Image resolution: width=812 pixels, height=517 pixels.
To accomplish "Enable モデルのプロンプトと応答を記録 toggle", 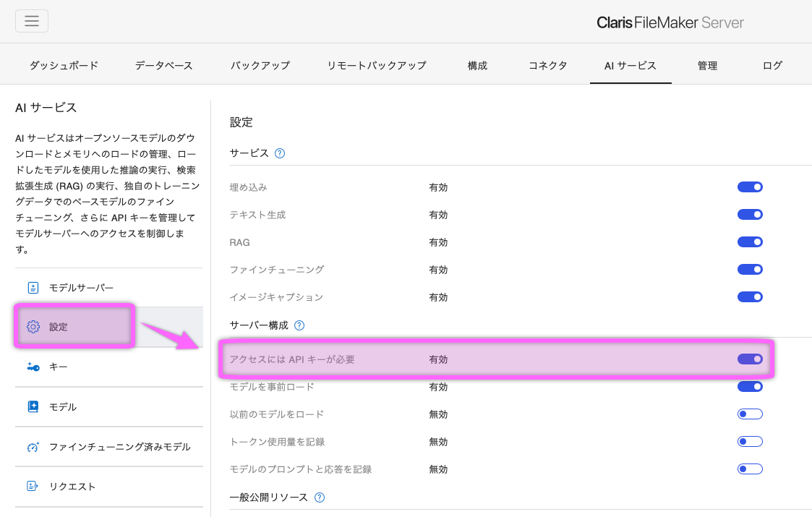I will 750,469.
